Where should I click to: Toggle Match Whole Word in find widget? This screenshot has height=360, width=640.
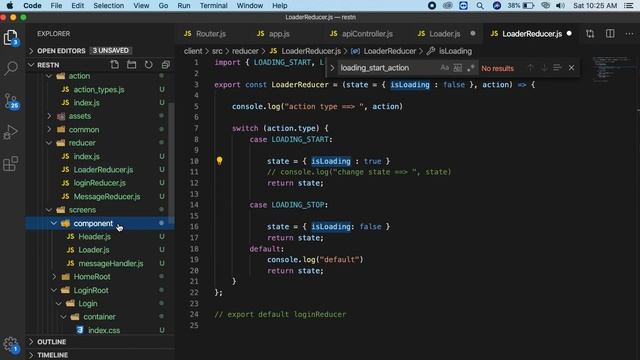(458, 68)
